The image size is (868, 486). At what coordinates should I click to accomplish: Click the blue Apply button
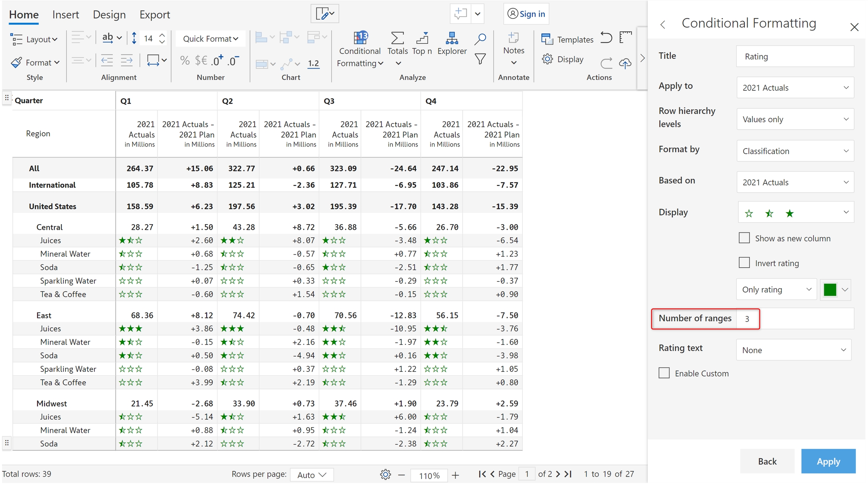tap(828, 461)
